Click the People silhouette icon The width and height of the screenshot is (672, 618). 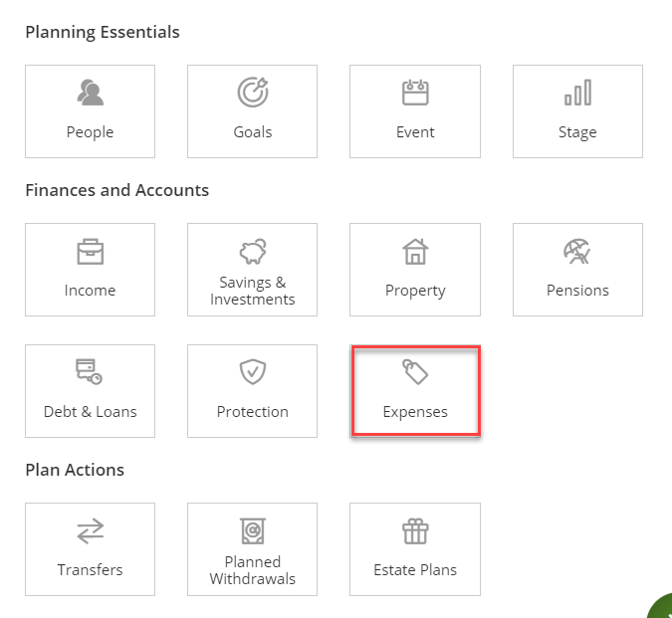pyautogui.click(x=90, y=94)
